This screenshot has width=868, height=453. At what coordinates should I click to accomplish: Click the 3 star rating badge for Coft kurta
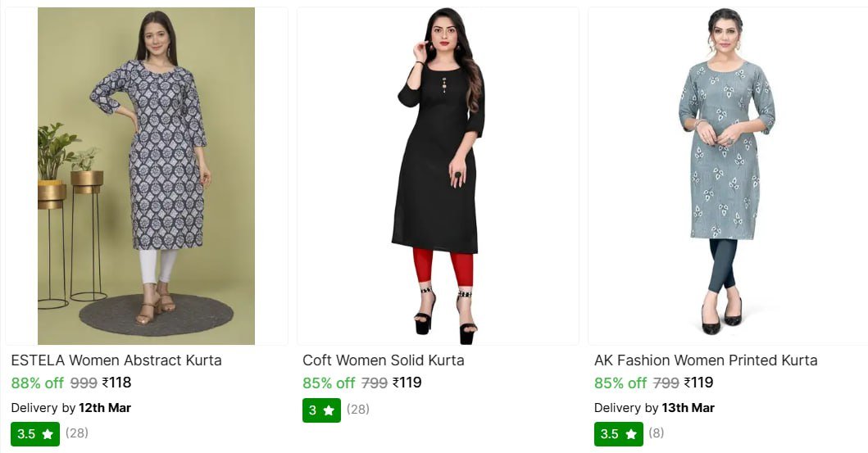(321, 410)
